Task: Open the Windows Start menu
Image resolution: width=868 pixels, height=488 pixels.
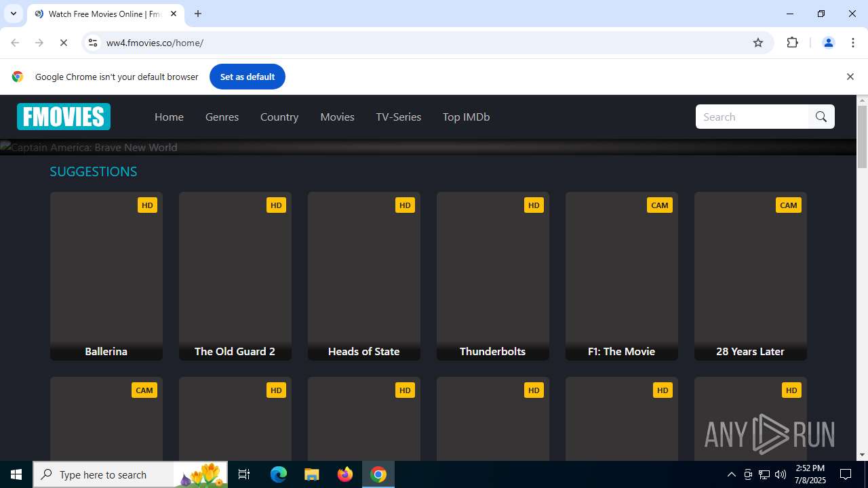Action: coord(16,474)
